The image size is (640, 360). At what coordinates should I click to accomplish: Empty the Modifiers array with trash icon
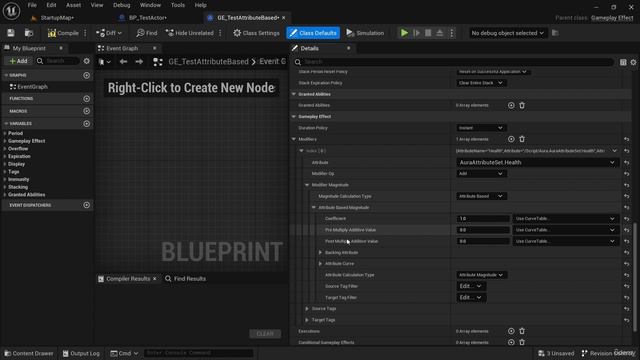[x=522, y=139]
